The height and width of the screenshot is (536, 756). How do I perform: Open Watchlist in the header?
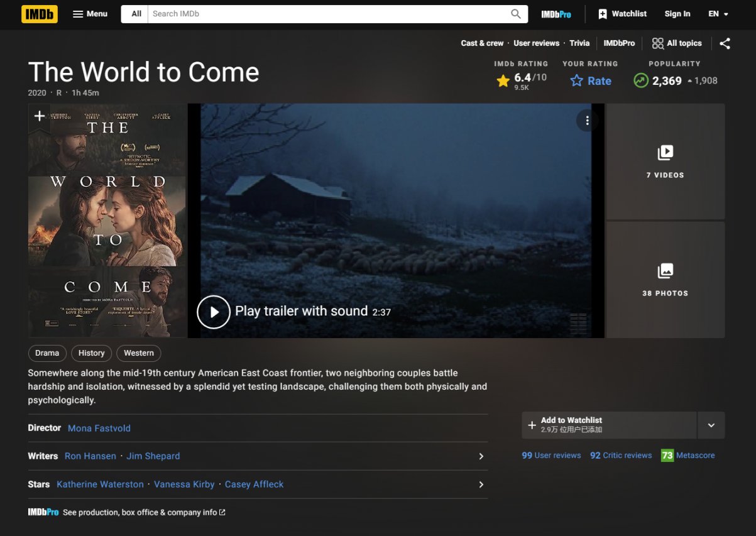click(622, 14)
